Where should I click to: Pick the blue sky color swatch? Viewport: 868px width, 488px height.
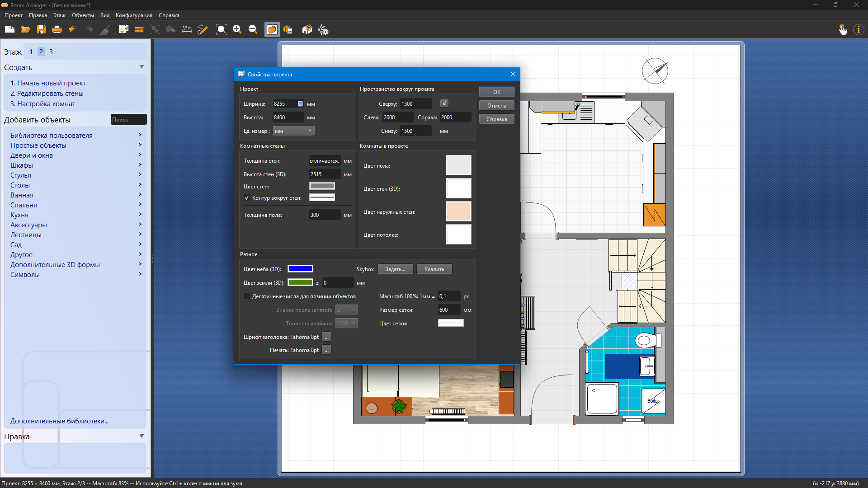(300, 269)
